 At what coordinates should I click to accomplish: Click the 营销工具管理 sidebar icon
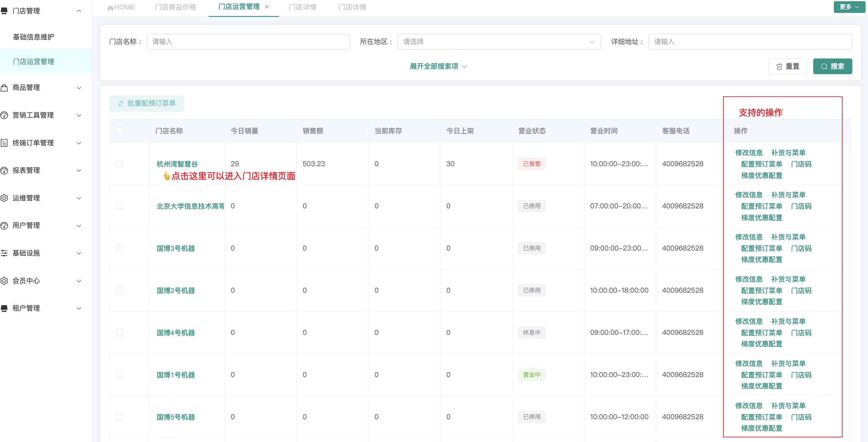(x=4, y=115)
